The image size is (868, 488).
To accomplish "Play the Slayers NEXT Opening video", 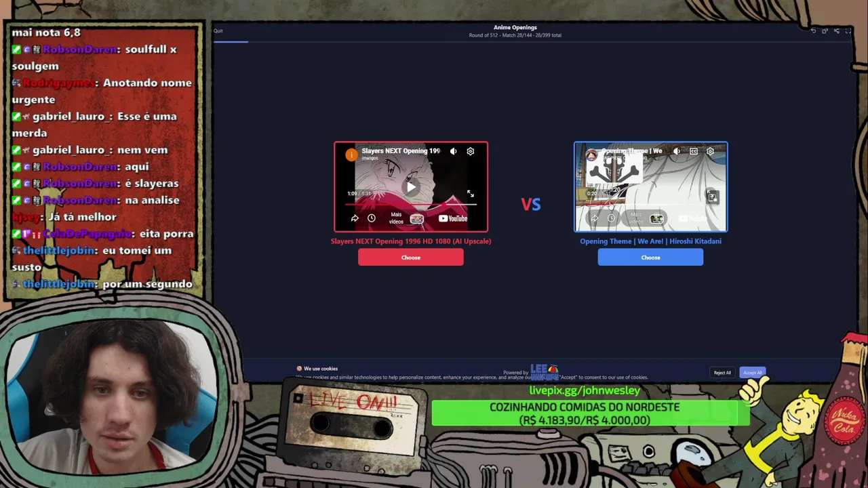I will point(411,186).
